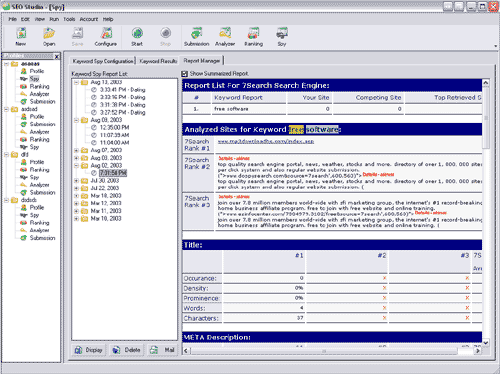This screenshot has height=374, width=500.
Task: Open the Help menu
Action: [x=108, y=19]
